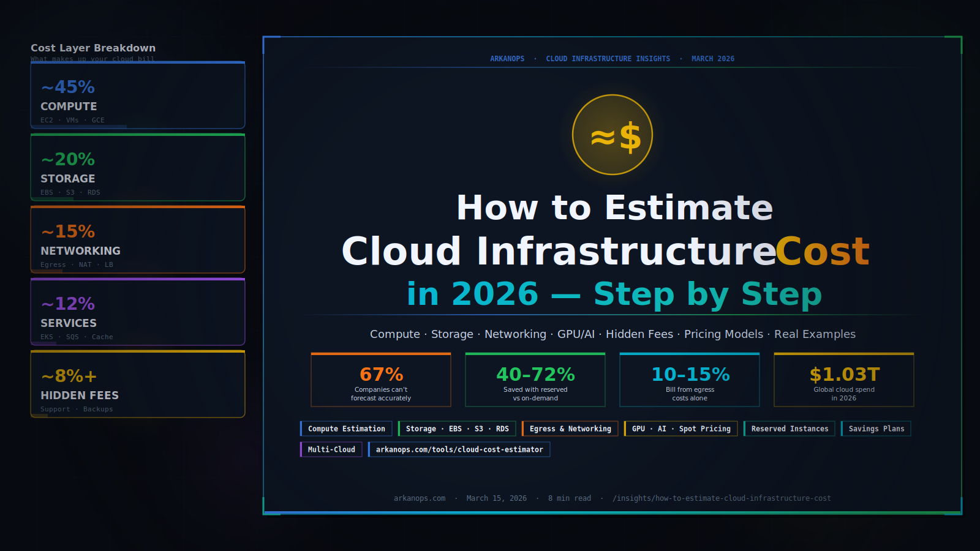Viewport: 980px width, 551px height.
Task: Click the ≈$ currency badge icon
Action: 612,135
